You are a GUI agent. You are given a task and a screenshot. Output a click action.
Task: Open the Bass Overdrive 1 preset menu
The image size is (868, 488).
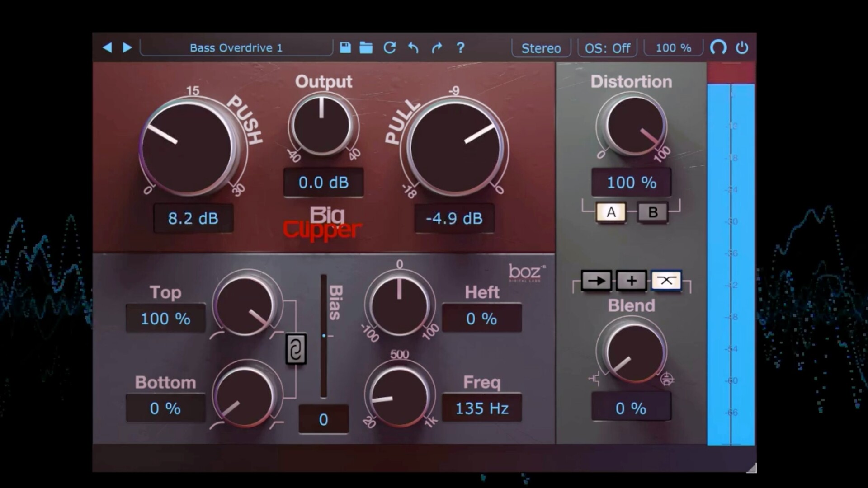click(236, 47)
